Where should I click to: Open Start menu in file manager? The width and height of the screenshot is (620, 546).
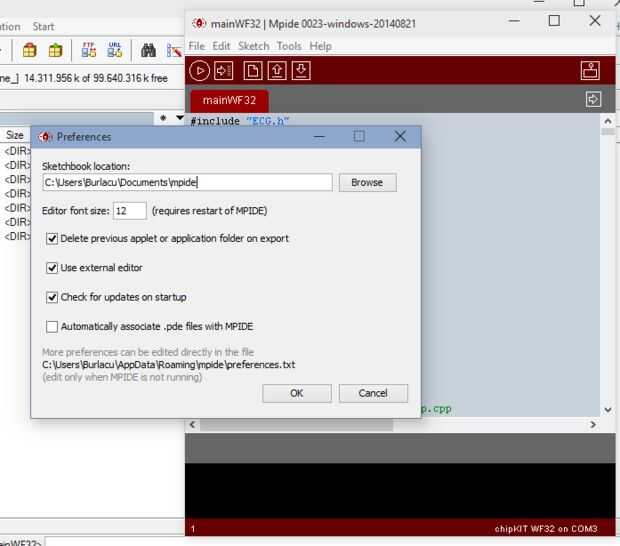coord(43,27)
